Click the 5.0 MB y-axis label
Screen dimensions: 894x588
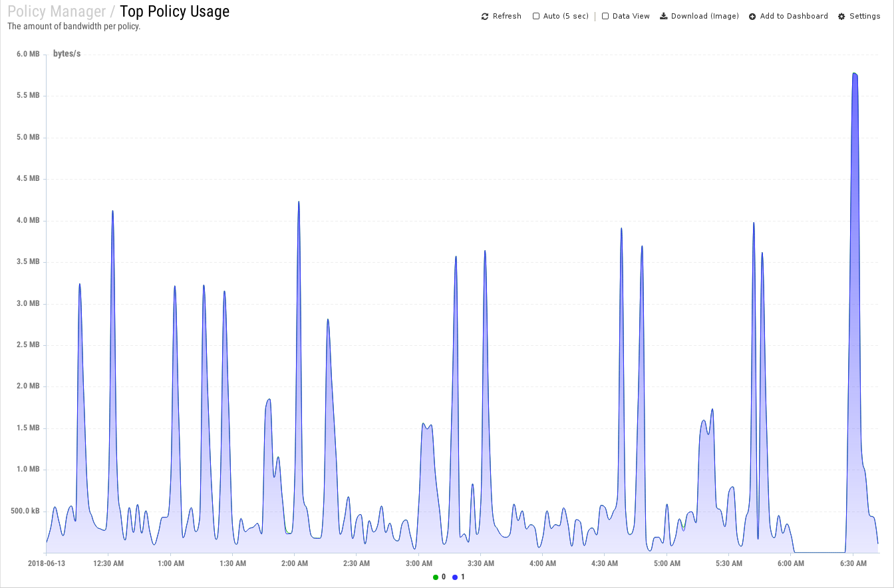coord(29,137)
